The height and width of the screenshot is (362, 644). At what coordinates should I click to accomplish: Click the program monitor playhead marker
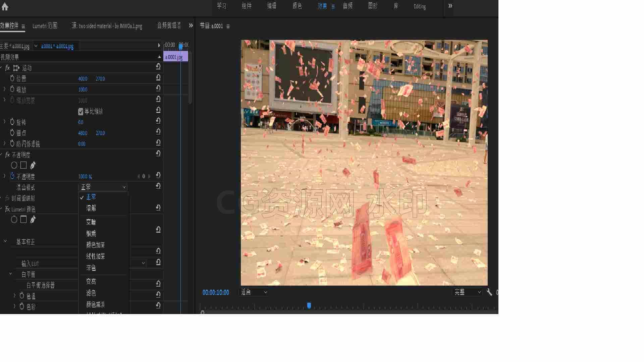coord(309,305)
